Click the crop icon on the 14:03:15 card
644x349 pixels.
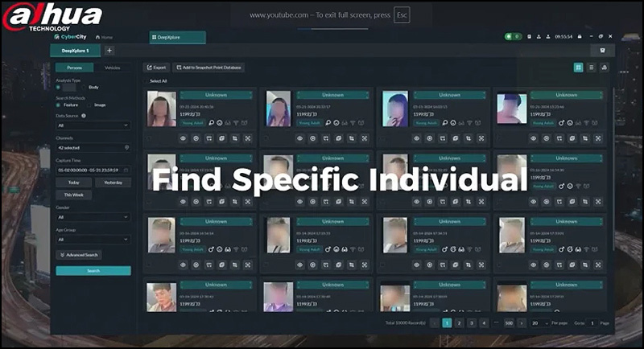pos(469,138)
